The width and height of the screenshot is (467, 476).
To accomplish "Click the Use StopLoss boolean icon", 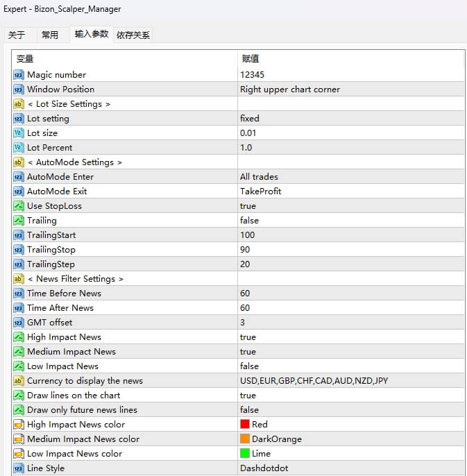I will click(x=19, y=206).
